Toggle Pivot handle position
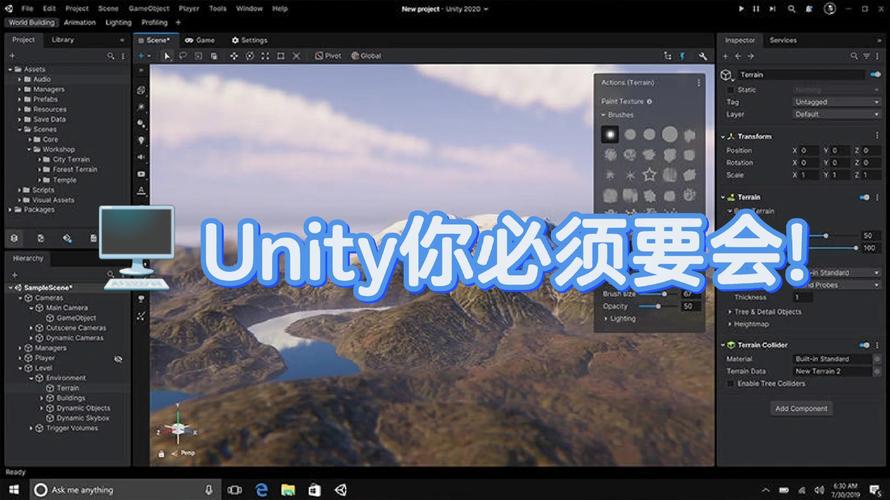This screenshot has height=500, width=890. [328, 56]
